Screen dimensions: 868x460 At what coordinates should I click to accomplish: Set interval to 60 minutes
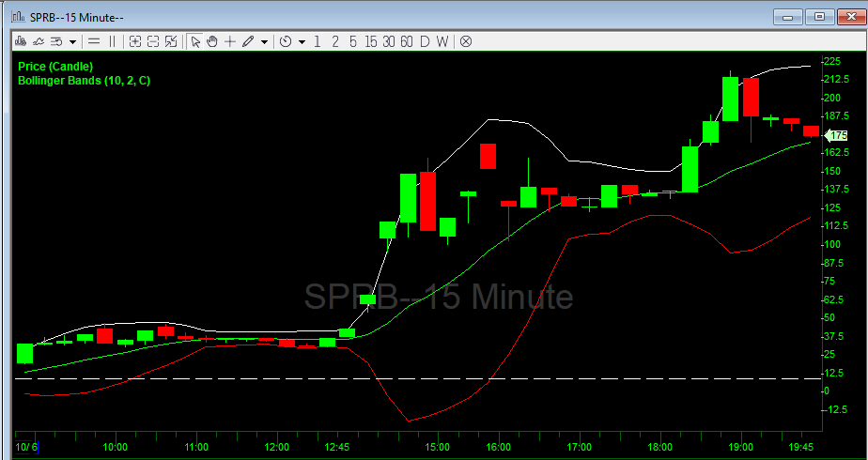407,41
